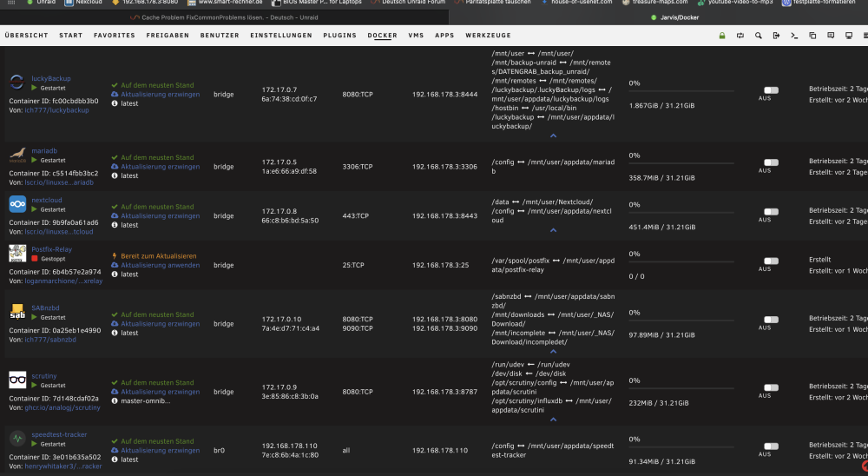The image size is (868, 476).
Task: Open ghcr.io/analogj/scrutiny repository link
Action: pos(62,407)
